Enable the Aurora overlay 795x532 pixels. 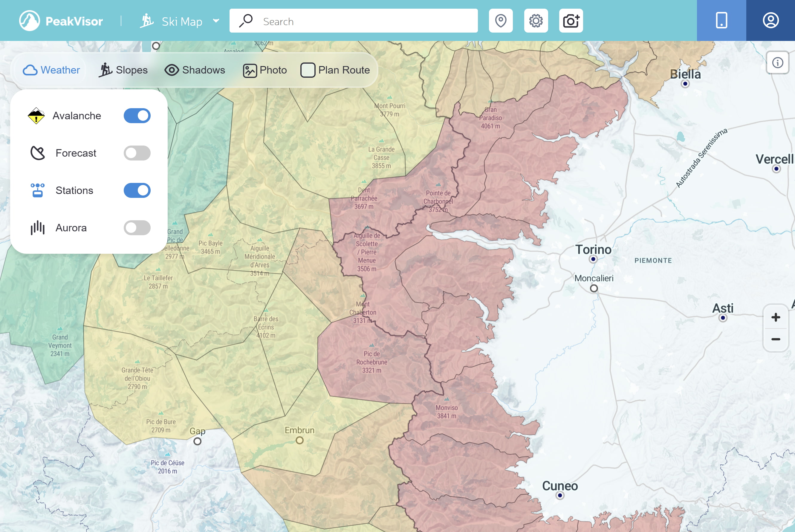click(x=137, y=228)
